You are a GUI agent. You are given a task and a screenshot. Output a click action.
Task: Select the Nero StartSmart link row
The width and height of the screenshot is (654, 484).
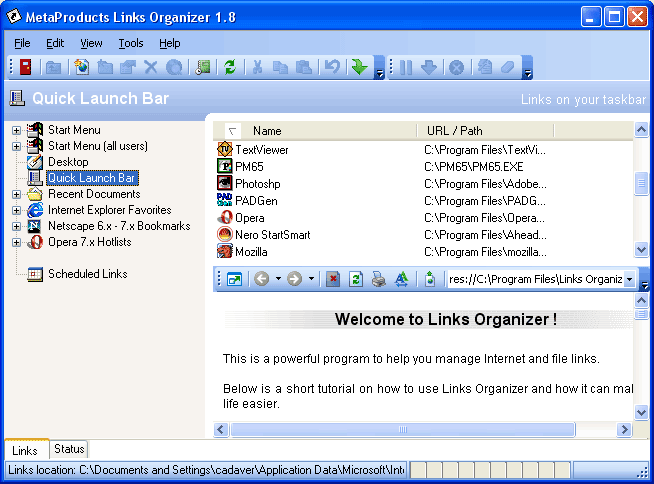pyautogui.click(x=423, y=235)
